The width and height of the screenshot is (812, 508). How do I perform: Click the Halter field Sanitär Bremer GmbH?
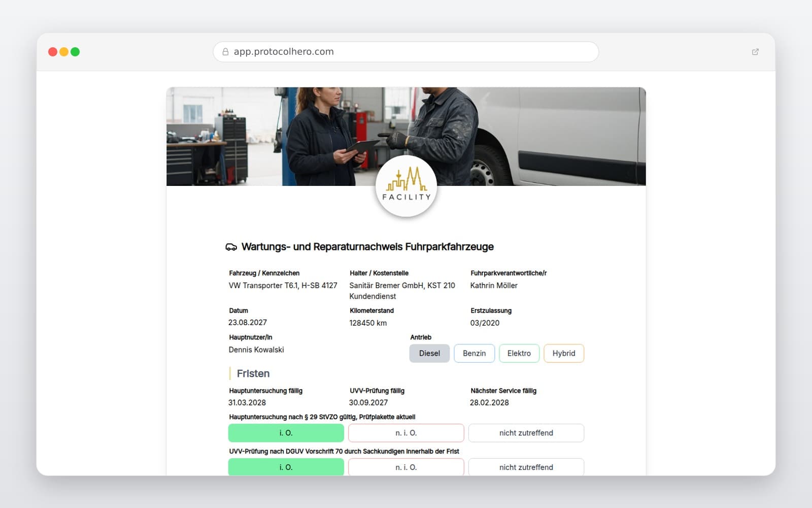402,291
